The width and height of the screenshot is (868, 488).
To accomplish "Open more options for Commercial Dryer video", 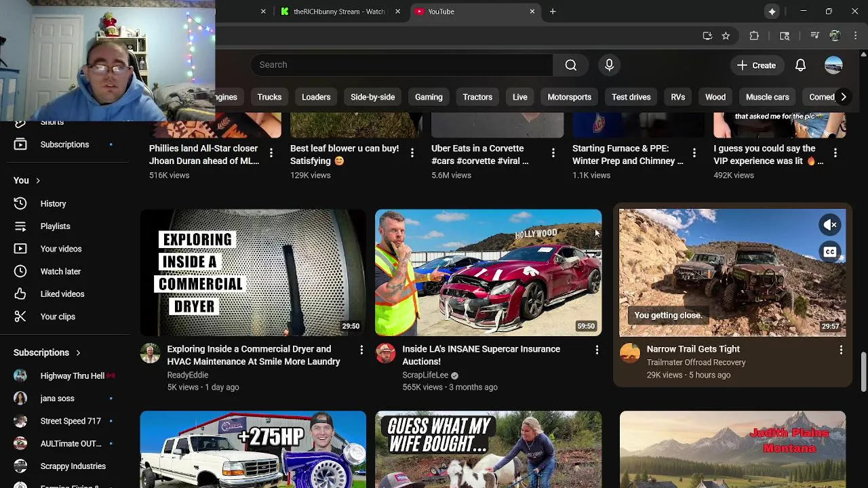I will pos(361,350).
